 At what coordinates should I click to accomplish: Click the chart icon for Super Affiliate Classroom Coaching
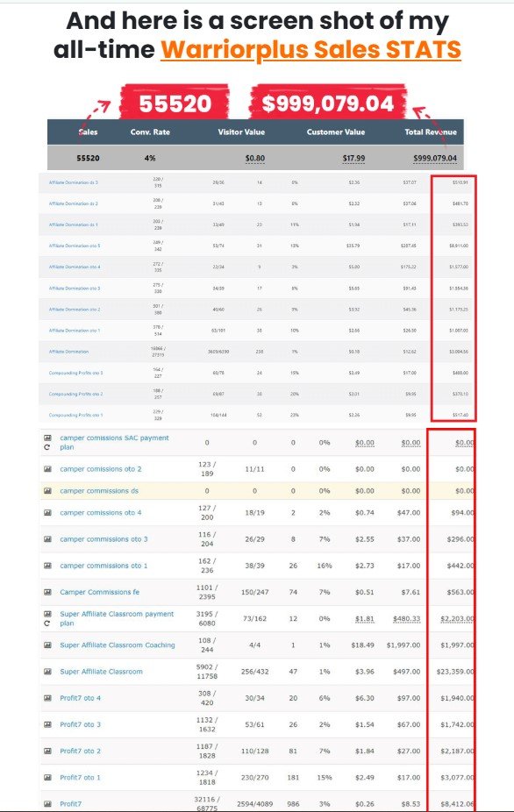47,645
